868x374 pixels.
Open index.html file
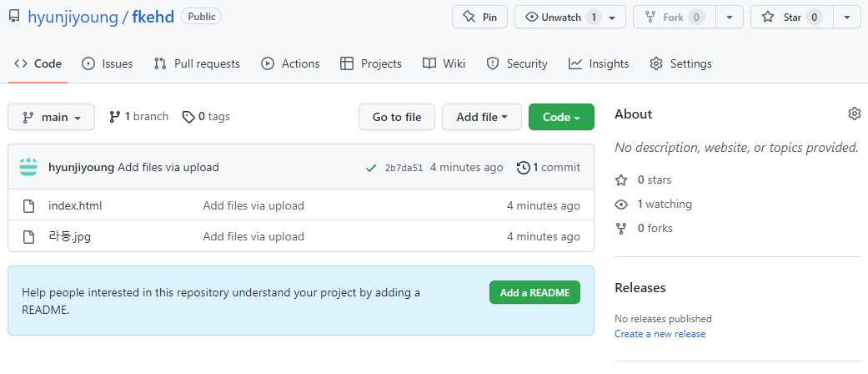tap(75, 205)
